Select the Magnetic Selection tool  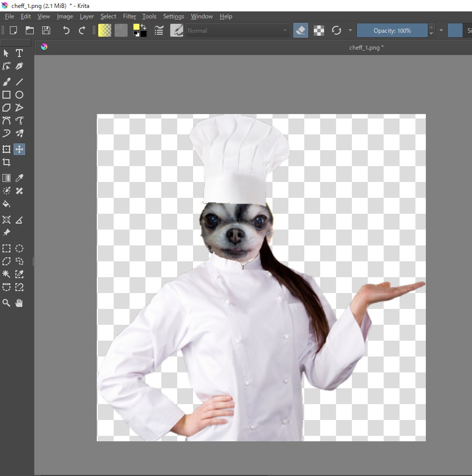coord(19,287)
